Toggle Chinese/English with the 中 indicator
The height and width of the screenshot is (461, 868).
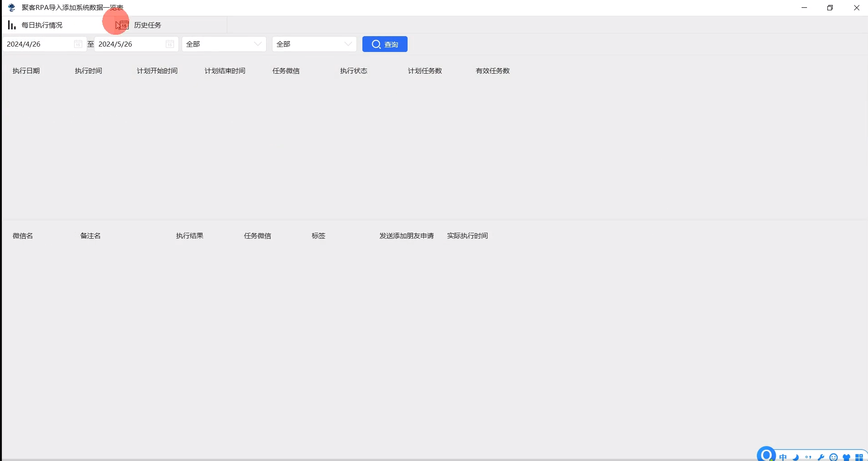pyautogui.click(x=783, y=457)
